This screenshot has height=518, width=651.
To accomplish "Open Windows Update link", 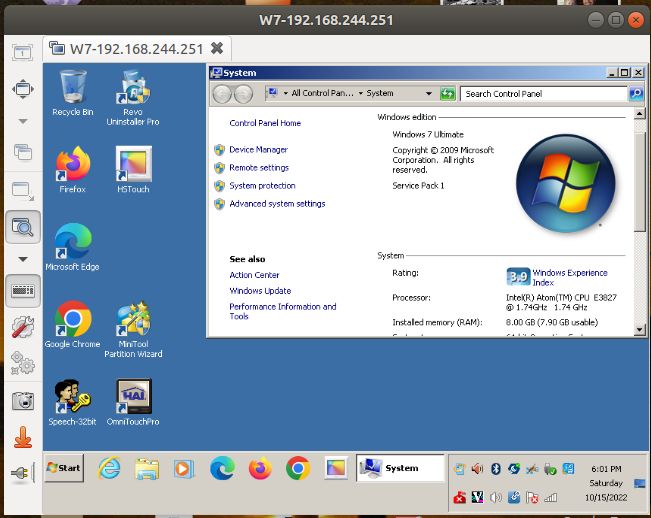I will tap(260, 291).
